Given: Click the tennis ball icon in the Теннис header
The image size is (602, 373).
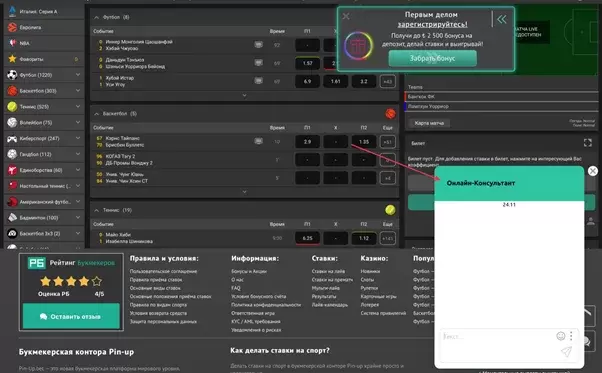Looking at the screenshot, I should click(x=390, y=210).
